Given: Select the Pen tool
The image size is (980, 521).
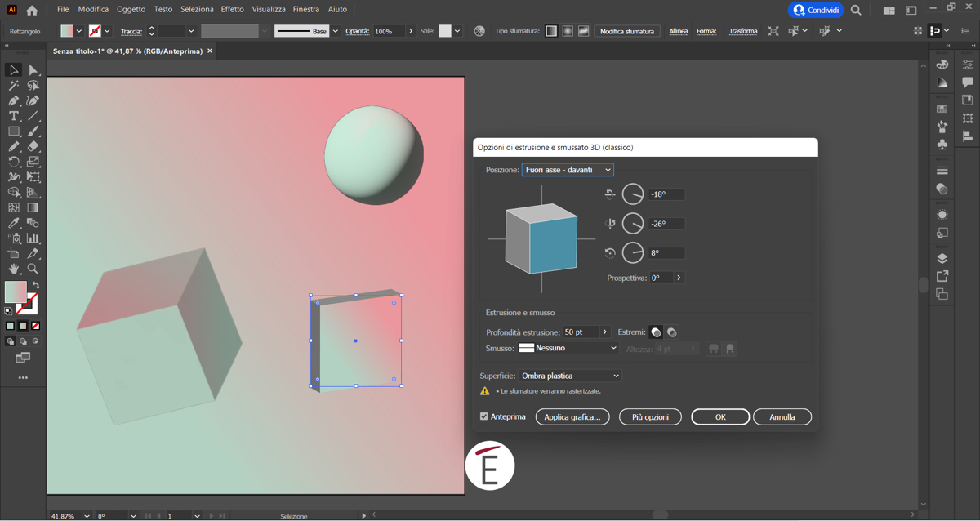Looking at the screenshot, I should pos(14,101).
